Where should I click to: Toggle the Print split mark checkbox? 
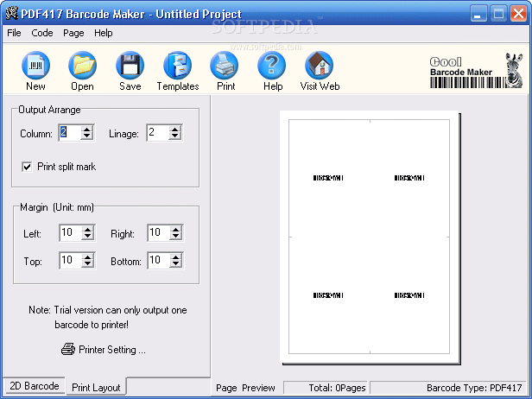[x=27, y=167]
